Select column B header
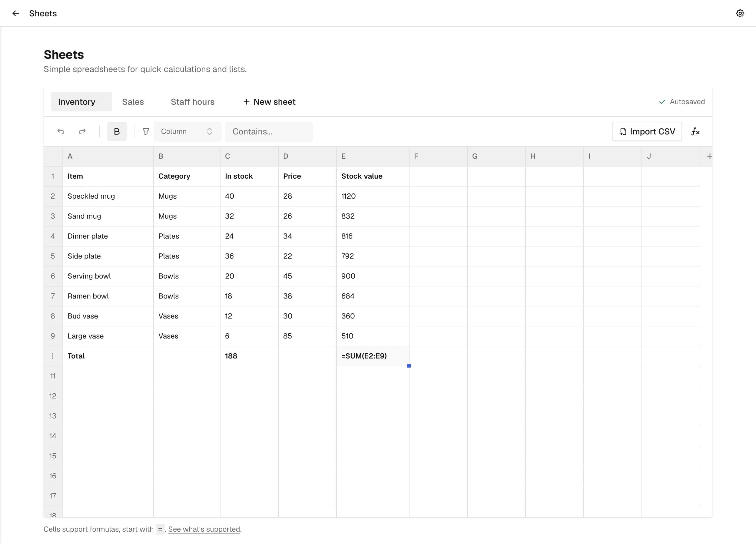Image resolution: width=756 pixels, height=545 pixels. (187, 156)
